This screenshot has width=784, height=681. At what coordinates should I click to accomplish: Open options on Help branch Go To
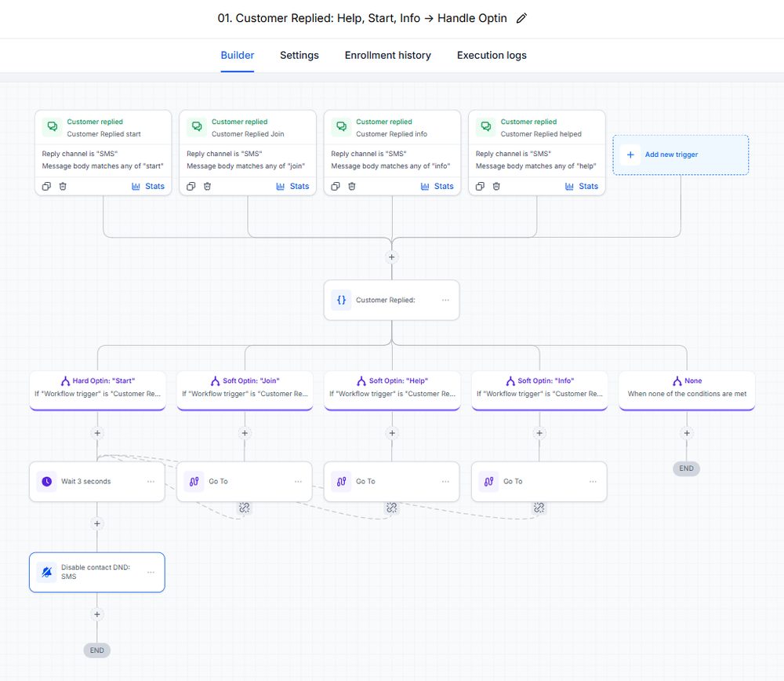(445, 482)
